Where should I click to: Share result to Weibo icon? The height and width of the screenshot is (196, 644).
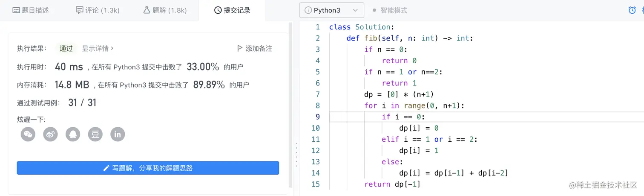(x=50, y=134)
